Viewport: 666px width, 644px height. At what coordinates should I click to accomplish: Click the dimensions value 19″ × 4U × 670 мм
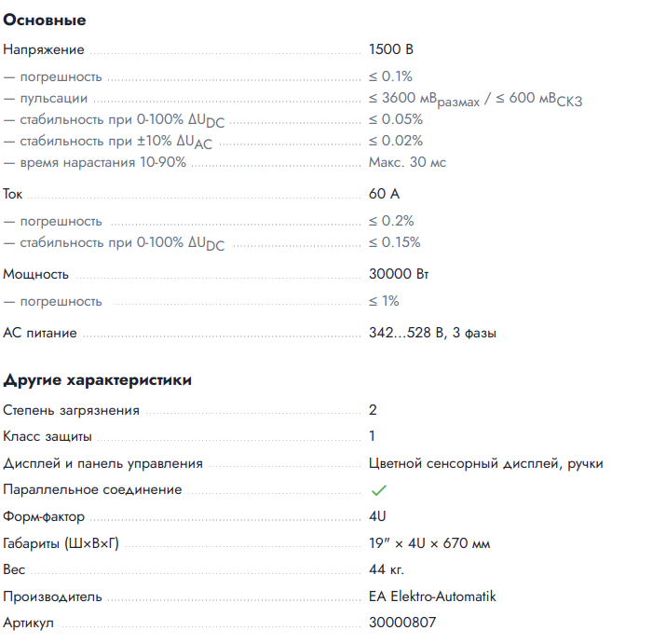(x=429, y=543)
